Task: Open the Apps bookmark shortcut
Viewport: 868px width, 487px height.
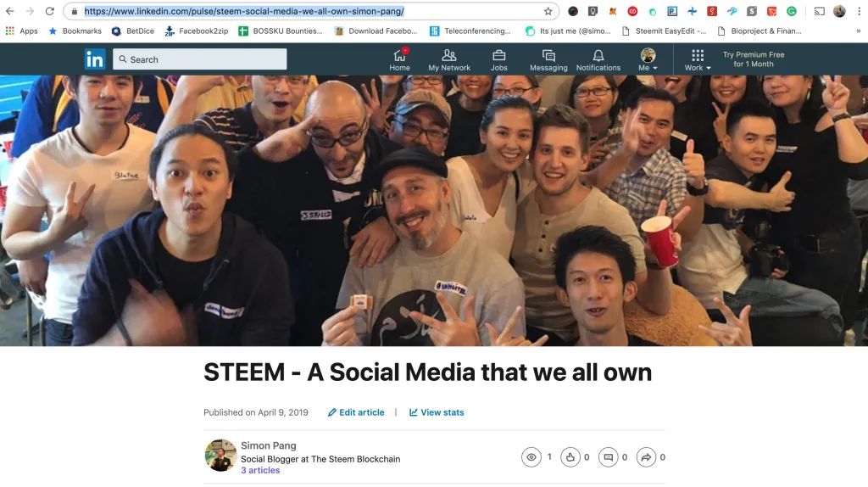Action: (21, 31)
